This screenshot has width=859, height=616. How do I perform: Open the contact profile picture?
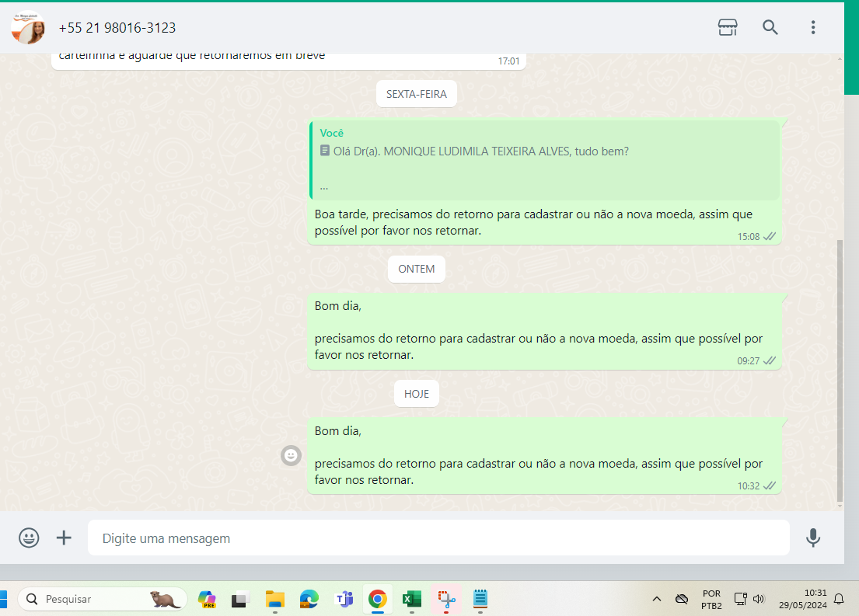click(x=27, y=27)
